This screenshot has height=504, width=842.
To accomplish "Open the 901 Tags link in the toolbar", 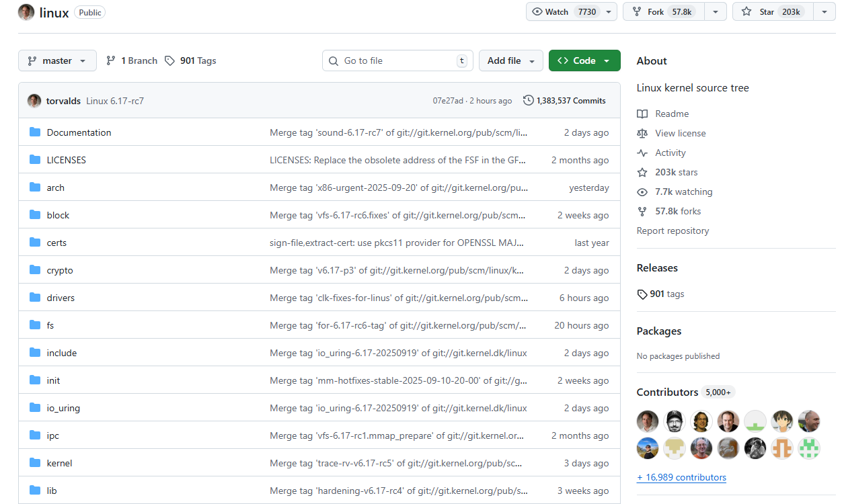I will click(x=190, y=60).
